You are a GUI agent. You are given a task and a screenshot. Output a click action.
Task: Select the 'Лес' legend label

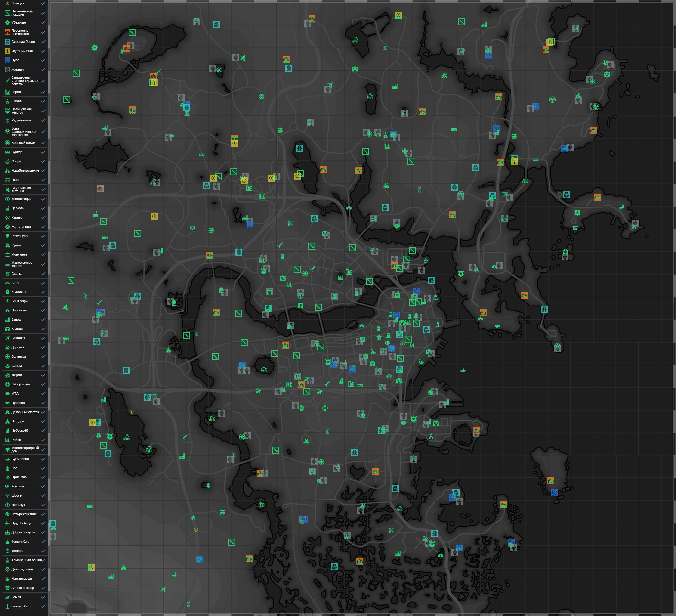click(x=14, y=468)
